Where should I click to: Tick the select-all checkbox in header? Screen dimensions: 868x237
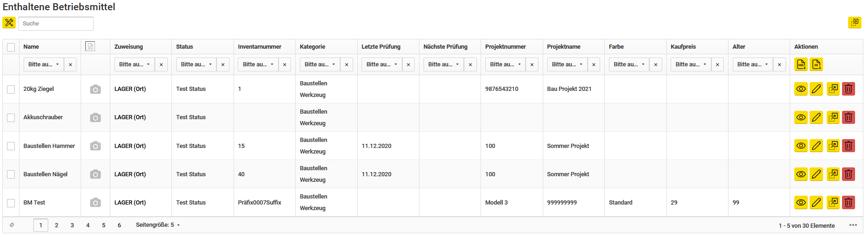tap(11, 47)
